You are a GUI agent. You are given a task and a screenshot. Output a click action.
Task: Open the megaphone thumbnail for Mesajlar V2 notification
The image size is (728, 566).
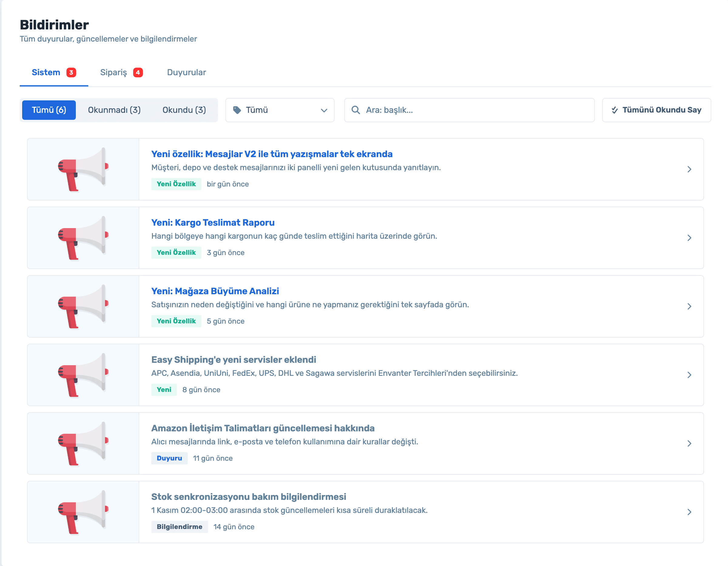pyautogui.click(x=83, y=169)
